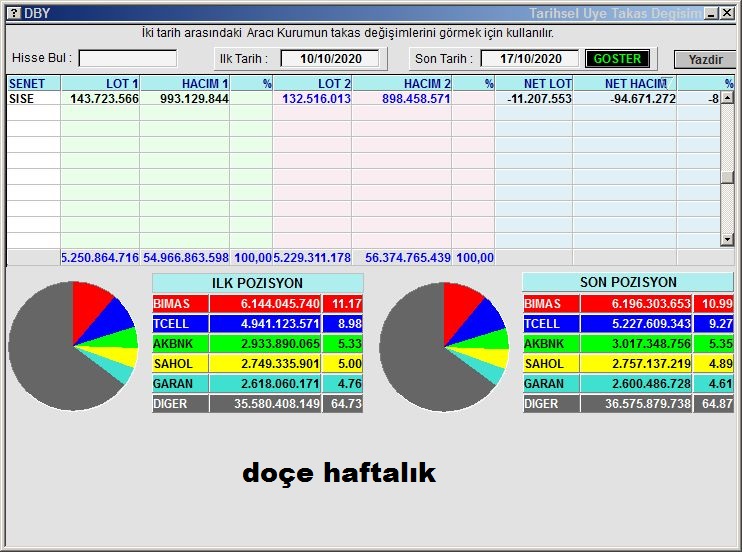Image resolution: width=742 pixels, height=552 pixels.
Task: Click the GOSTER button
Action: [617, 59]
